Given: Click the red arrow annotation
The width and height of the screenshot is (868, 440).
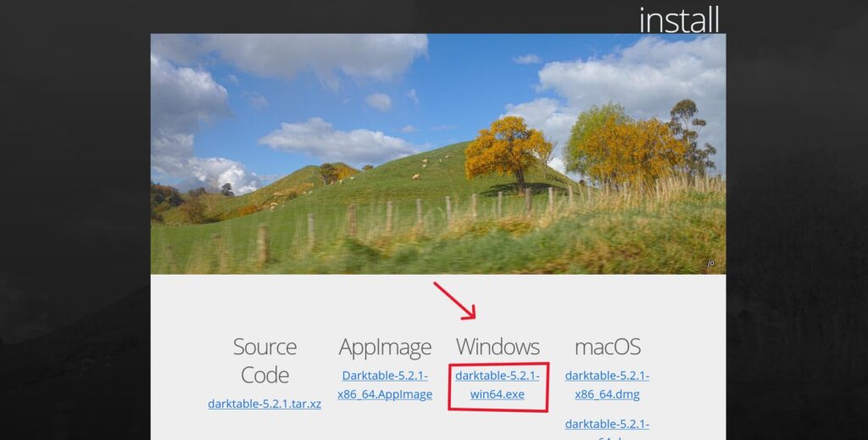Looking at the screenshot, I should tap(454, 300).
